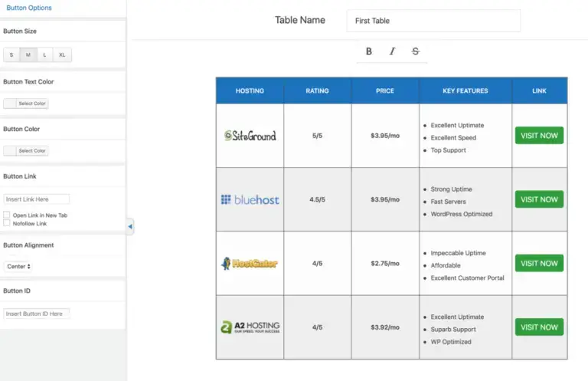
Task: Click the Impeccable Uptime feature text
Action: [458, 253]
